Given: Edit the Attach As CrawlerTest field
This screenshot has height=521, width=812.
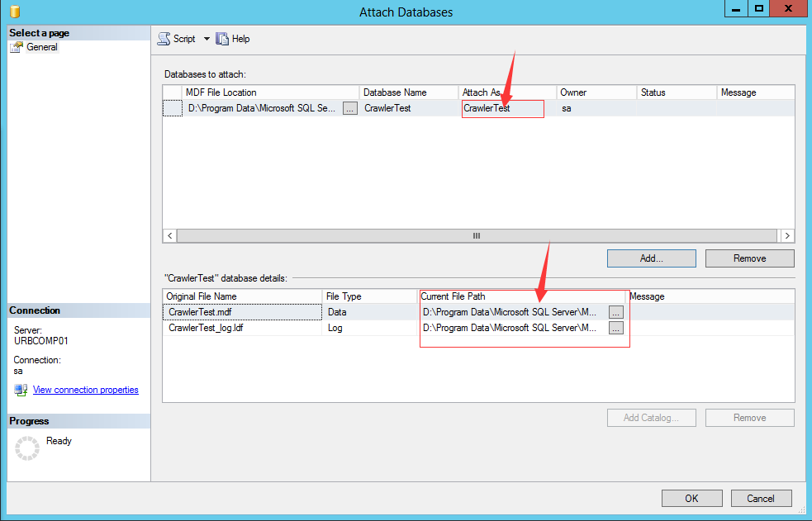Looking at the screenshot, I should tap(502, 108).
